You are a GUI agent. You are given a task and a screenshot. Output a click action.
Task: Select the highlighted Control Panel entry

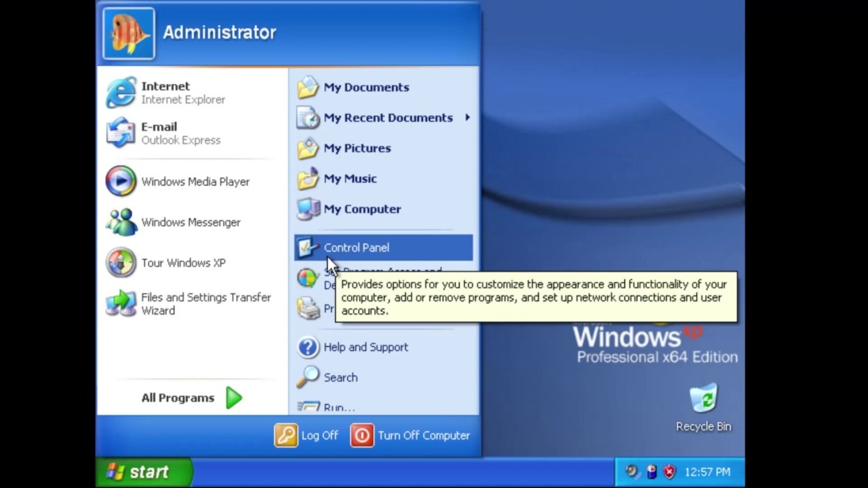pyautogui.click(x=383, y=248)
